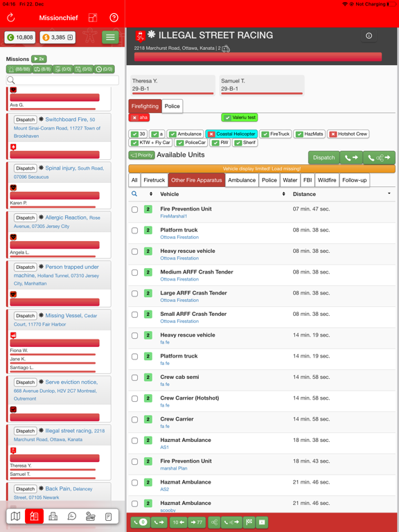Select the Hazmat Ambulance AS1 checkbox
The image size is (399, 532).
[134, 441]
